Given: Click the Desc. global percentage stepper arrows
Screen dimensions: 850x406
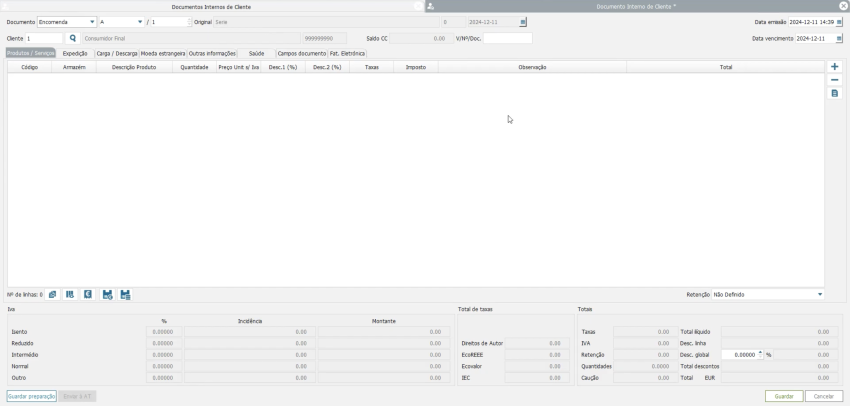Looking at the screenshot, I should (x=761, y=354).
